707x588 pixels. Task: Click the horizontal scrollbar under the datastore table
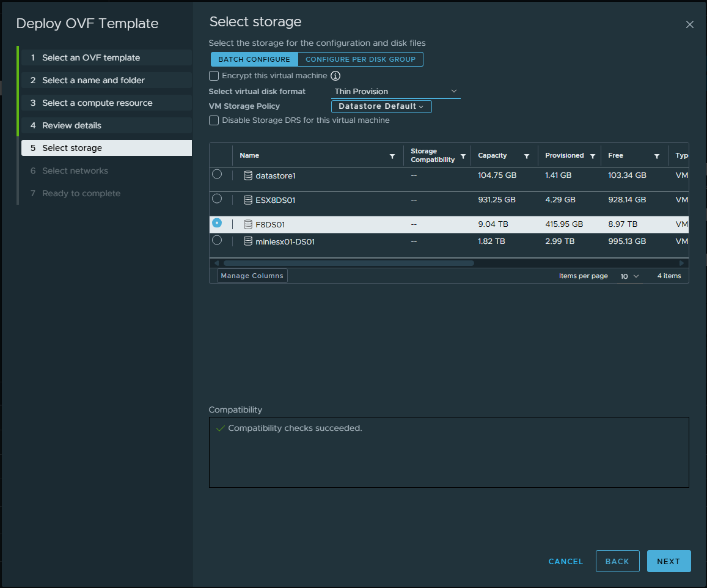348,263
